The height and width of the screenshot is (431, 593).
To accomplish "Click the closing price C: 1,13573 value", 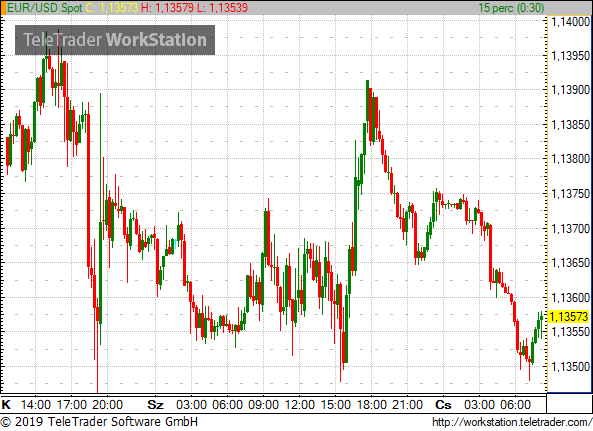I will (112, 8).
